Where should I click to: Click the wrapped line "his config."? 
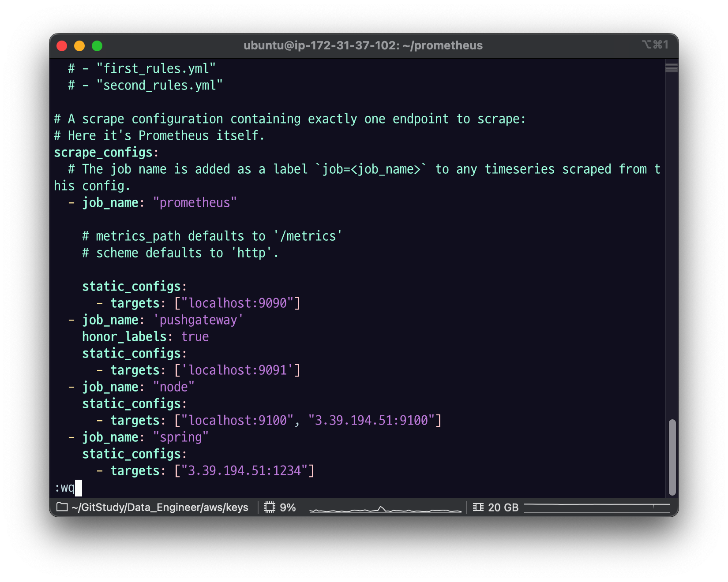(x=92, y=186)
